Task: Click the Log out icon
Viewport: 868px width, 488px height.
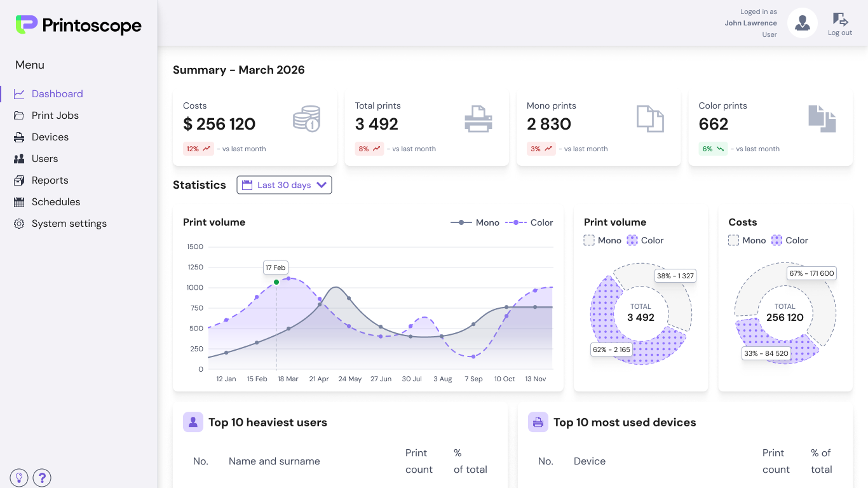Action: tap(840, 20)
